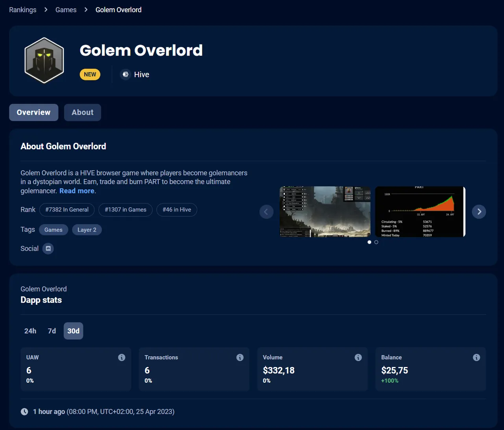Click the 1 hour ago timestamp

point(49,411)
